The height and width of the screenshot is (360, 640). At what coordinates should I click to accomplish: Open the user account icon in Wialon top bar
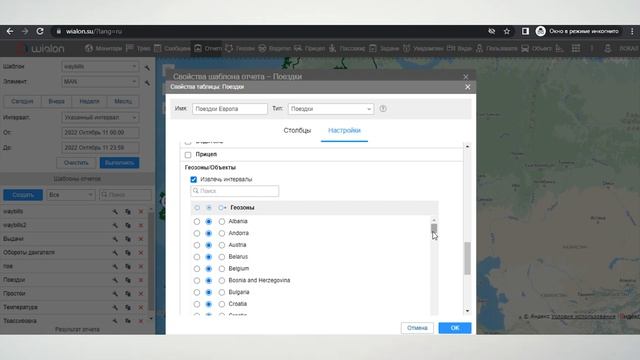coord(608,49)
